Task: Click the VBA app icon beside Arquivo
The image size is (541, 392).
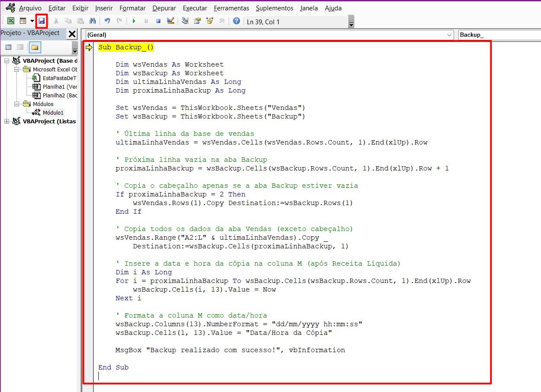Action: pyautogui.click(x=10, y=8)
